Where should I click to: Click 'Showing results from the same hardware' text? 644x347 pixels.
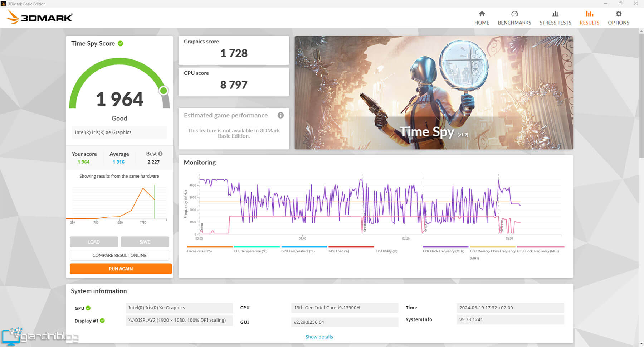click(119, 176)
